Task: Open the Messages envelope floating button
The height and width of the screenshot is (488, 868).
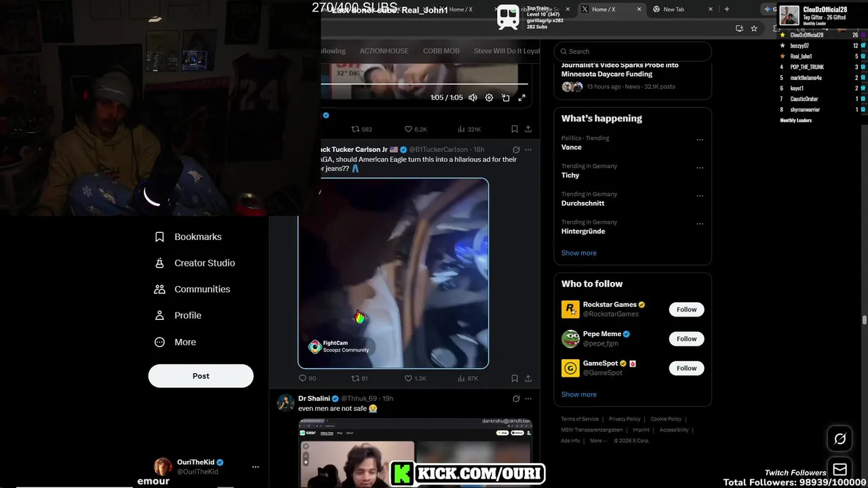Action: coord(840,469)
